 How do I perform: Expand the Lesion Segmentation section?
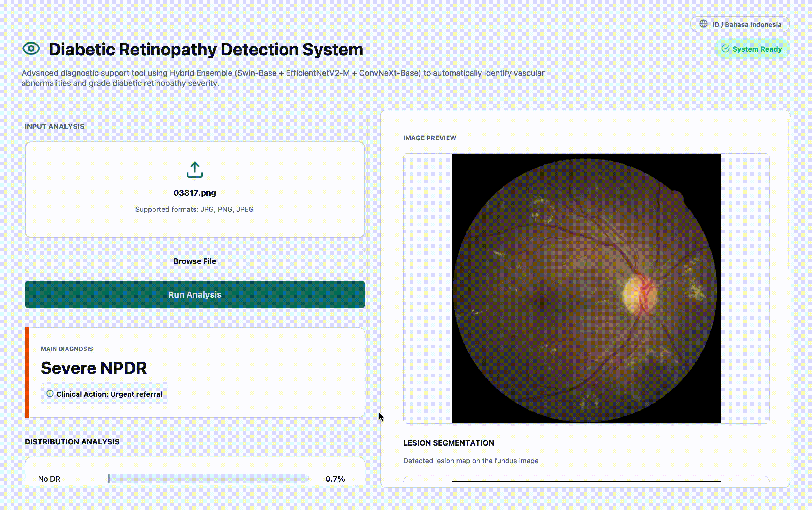click(448, 443)
